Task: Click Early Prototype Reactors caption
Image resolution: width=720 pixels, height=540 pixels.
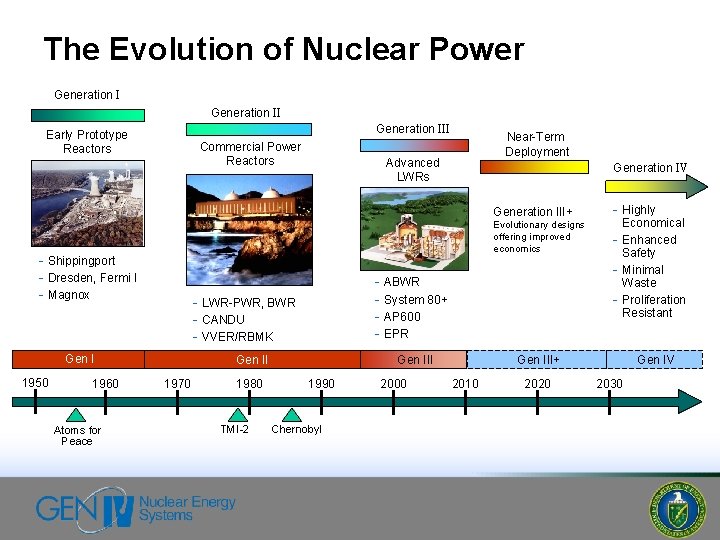Action: click(87, 141)
